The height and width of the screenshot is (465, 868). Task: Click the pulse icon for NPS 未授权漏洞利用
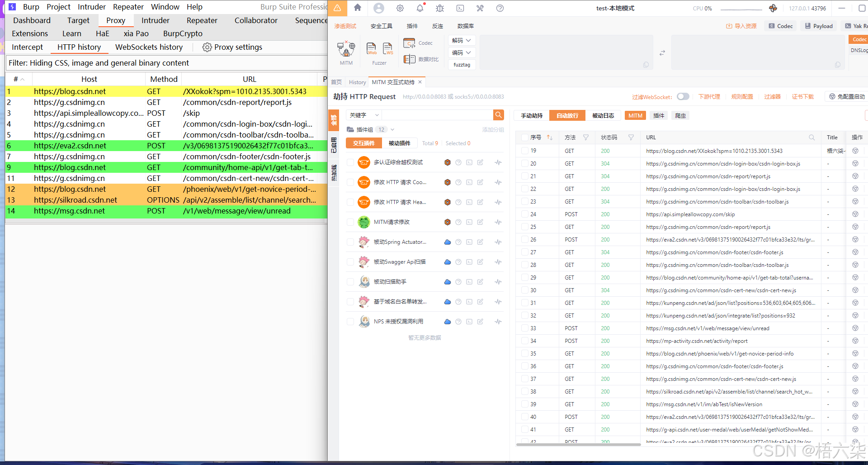(x=498, y=322)
